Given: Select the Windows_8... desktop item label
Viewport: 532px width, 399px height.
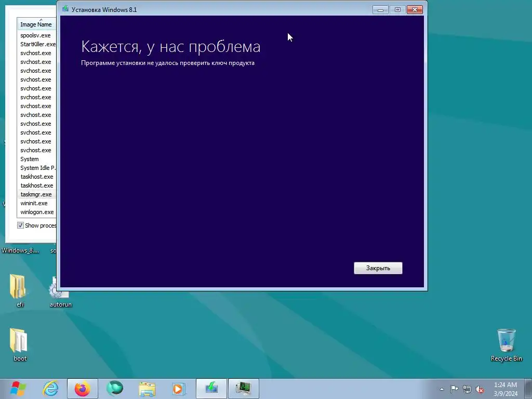Looking at the screenshot, I should pos(20,250).
